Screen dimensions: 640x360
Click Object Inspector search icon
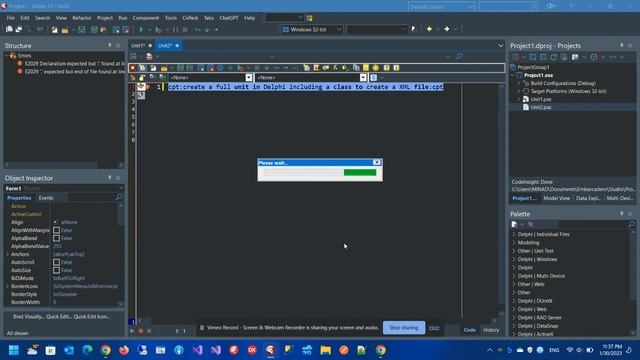(x=119, y=197)
